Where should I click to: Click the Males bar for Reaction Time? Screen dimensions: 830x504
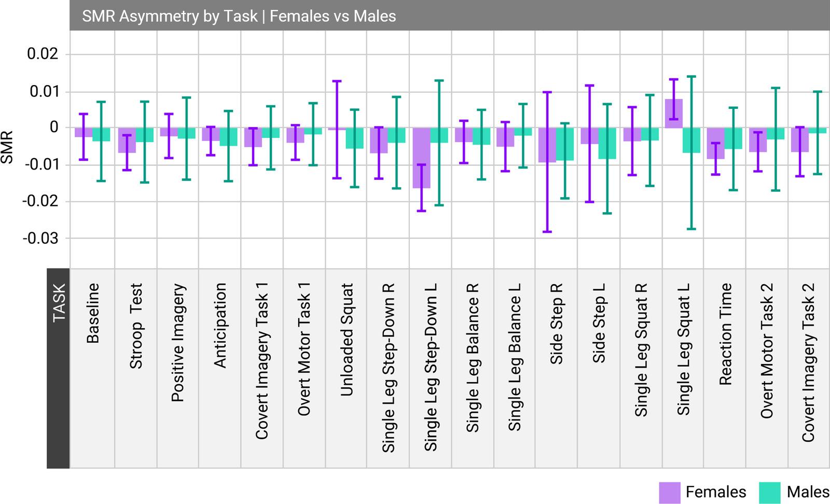pyautogui.click(x=733, y=138)
